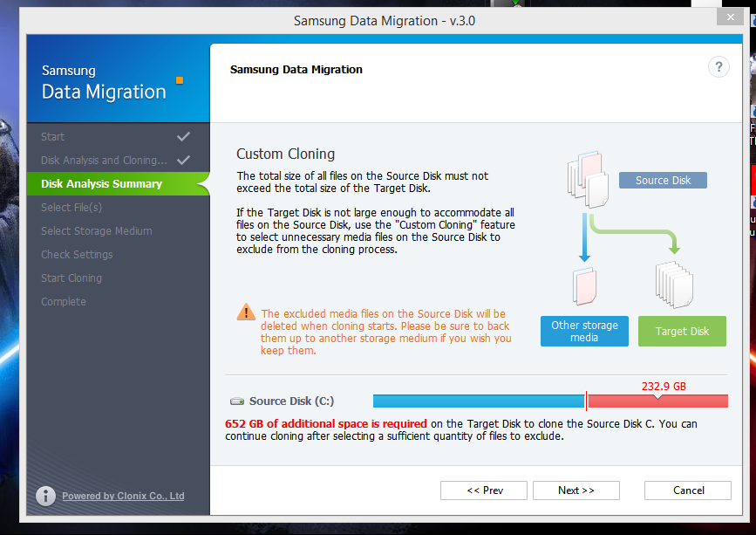Open Powered by Clonix Co., Ltd link
Viewport: 756px width, 535px height.
pyautogui.click(x=123, y=496)
